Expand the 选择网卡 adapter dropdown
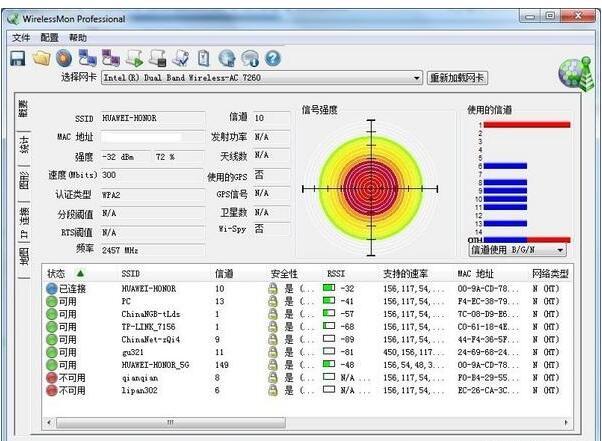The height and width of the screenshot is (441, 602). pyautogui.click(x=417, y=78)
